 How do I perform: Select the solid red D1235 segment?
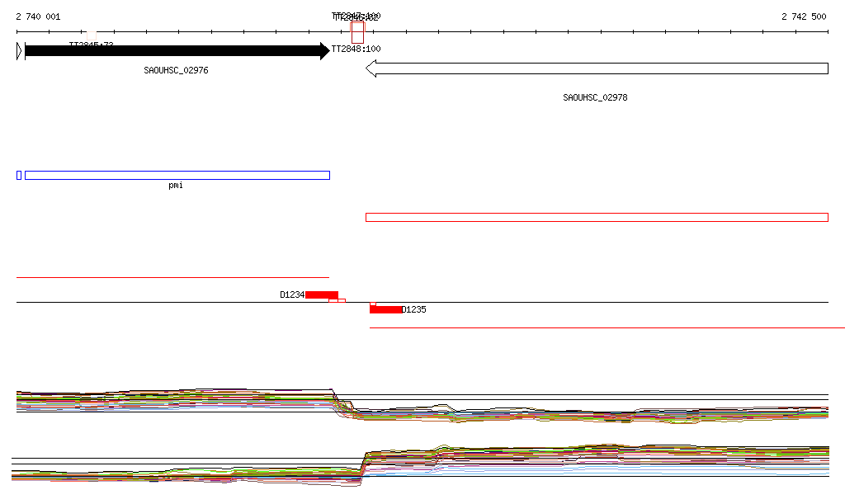click(x=386, y=309)
